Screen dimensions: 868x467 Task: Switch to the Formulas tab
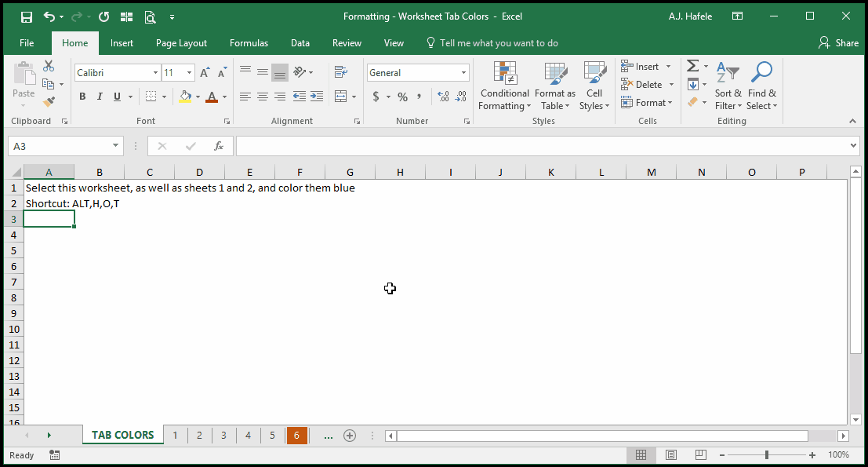[x=249, y=43]
